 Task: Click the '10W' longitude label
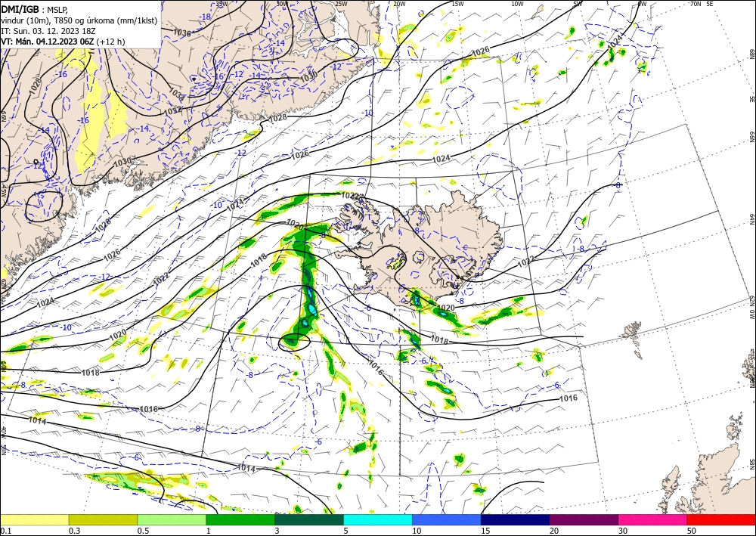pos(517,4)
